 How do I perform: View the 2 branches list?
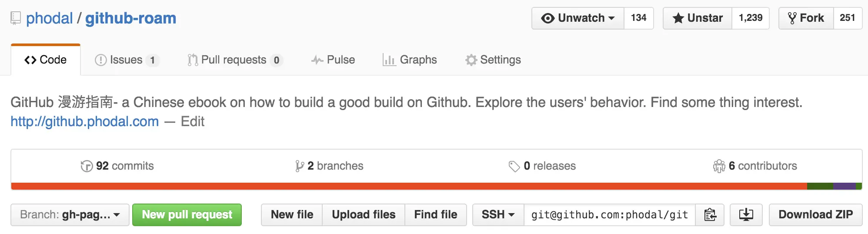pyautogui.click(x=329, y=166)
